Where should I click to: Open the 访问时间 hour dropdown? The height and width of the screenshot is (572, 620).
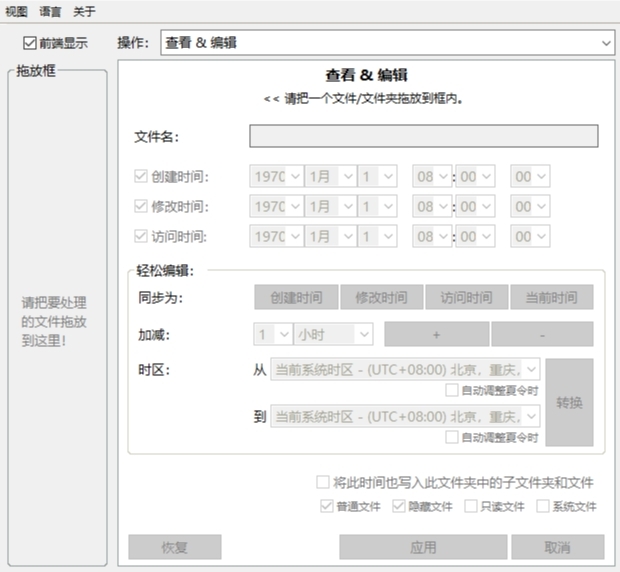432,236
